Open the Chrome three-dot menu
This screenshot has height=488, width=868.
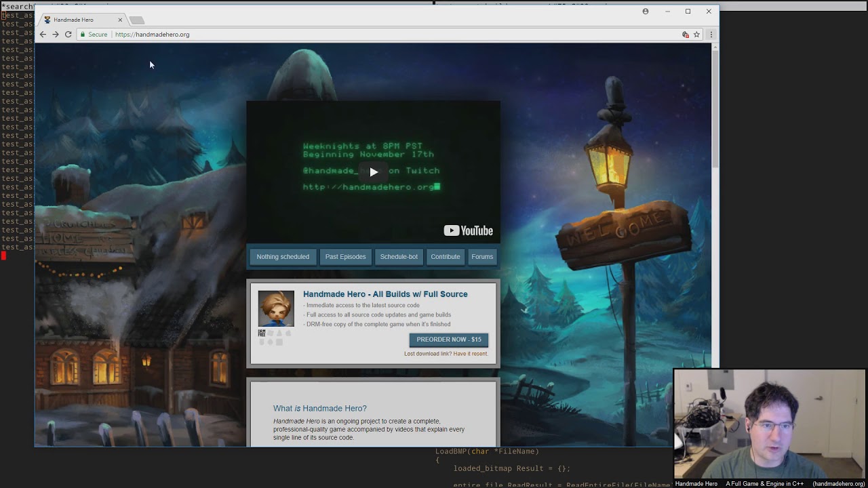711,35
